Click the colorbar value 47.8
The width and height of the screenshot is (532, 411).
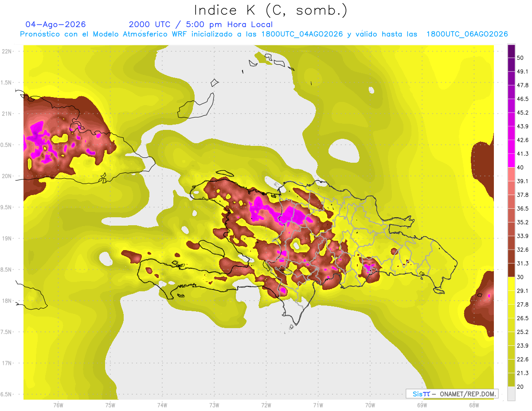[523, 86]
